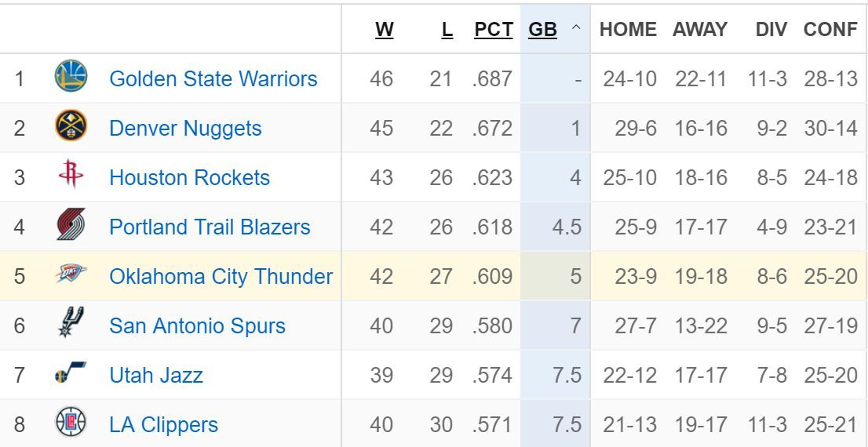Click the San Antonio Spurs logo
Image resolution: width=868 pixels, height=447 pixels.
[71, 325]
